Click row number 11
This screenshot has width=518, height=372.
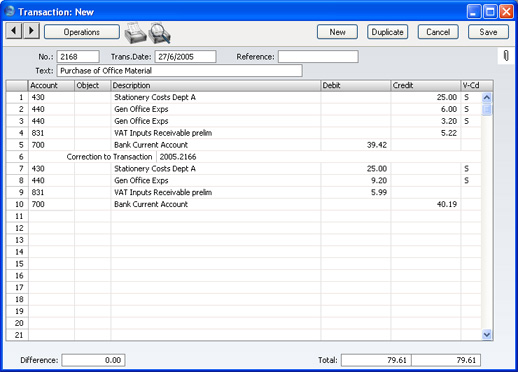tap(19, 216)
